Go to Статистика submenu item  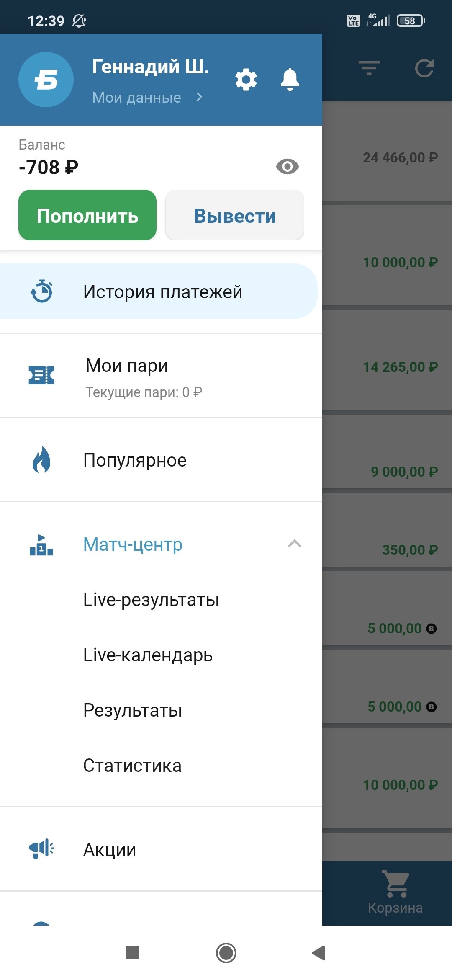pyautogui.click(x=132, y=766)
